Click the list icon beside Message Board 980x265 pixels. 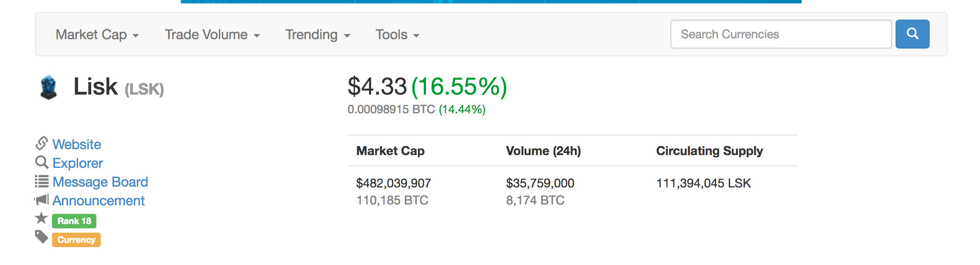coord(41,181)
